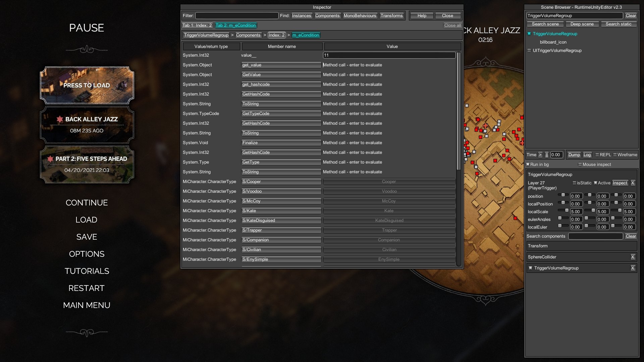
Task: Click RESTART in pause menu
Action: click(87, 288)
